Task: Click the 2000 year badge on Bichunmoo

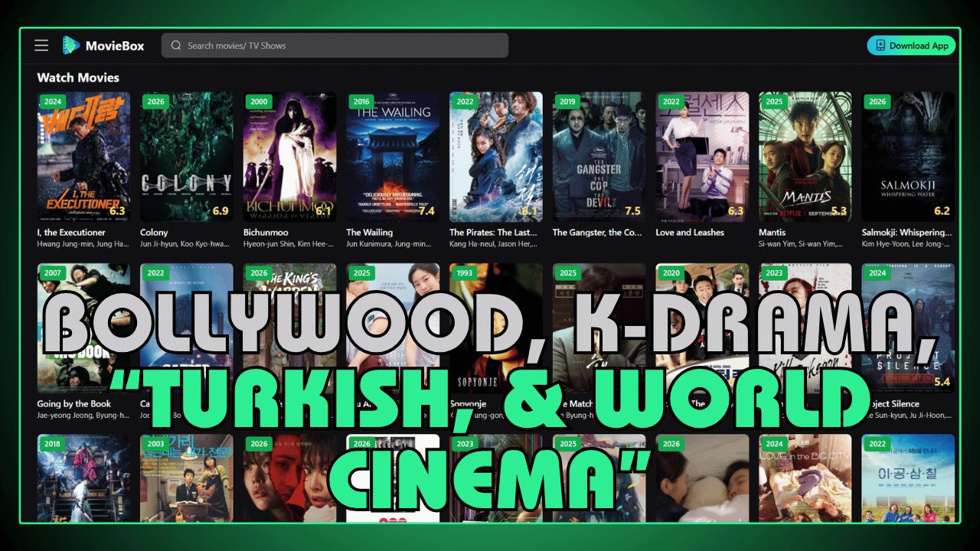Action: 259,102
